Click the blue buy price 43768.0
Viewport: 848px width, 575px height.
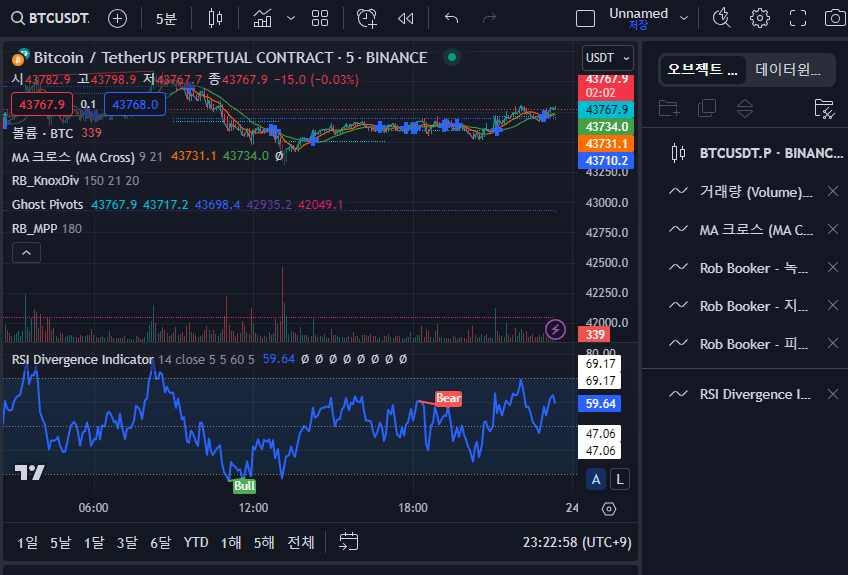(x=135, y=104)
